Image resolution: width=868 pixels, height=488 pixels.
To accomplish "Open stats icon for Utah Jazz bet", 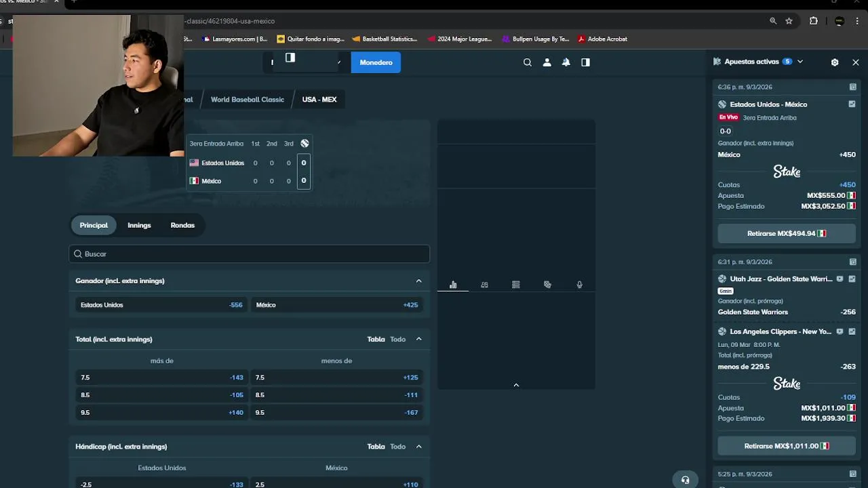I will [x=852, y=279].
